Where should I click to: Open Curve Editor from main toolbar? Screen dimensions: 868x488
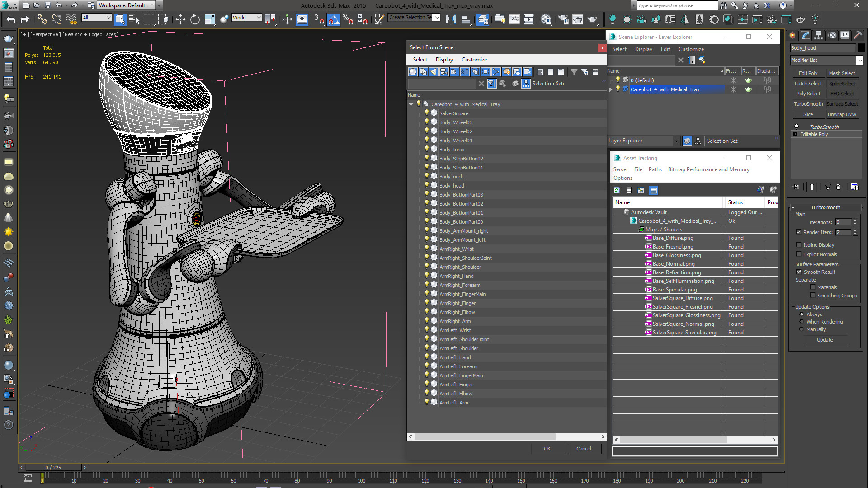(514, 19)
